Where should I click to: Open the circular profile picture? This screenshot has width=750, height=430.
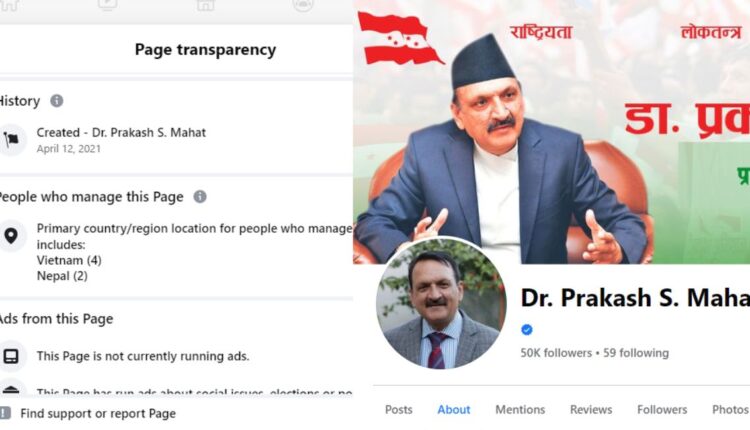click(441, 304)
